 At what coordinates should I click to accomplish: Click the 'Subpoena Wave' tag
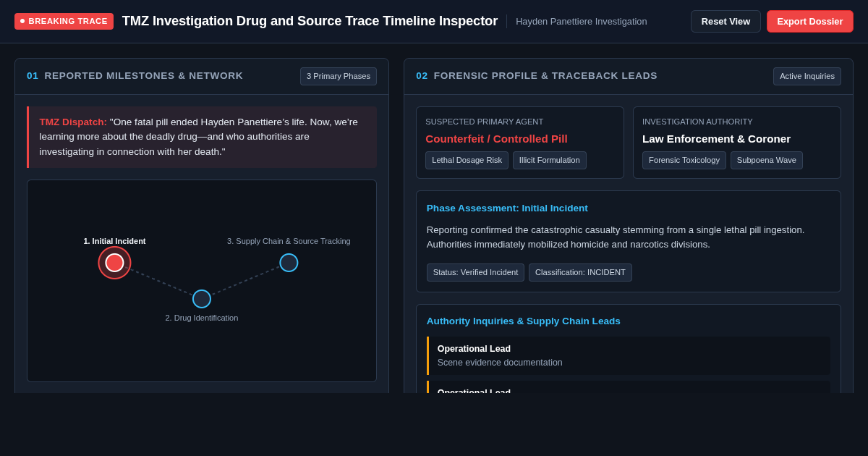click(767, 160)
